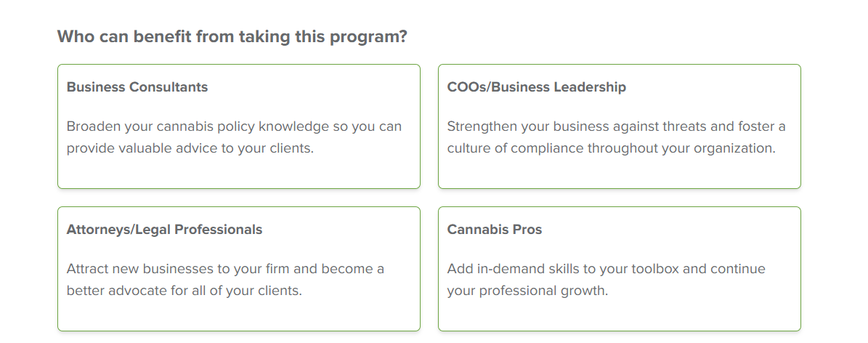The image size is (868, 343).
Task: Click 'better advocate for all of your clients' line
Action: coord(184,291)
